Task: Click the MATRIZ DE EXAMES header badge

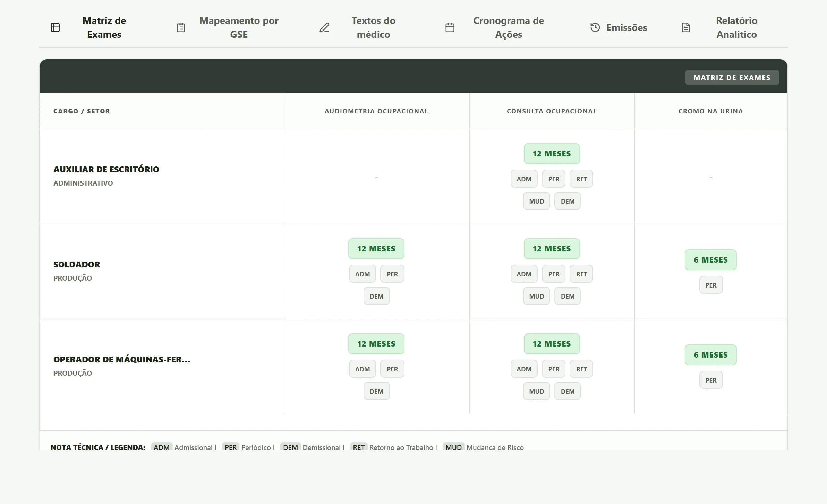Action: [732, 78]
